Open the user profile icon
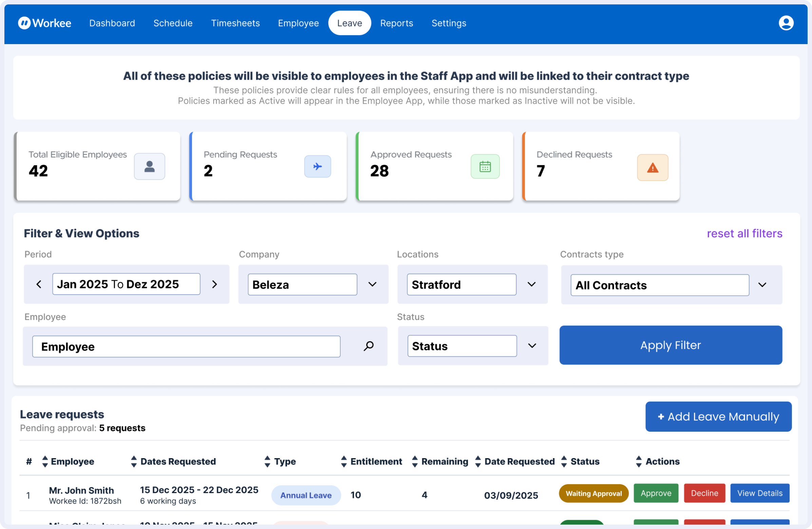The image size is (812, 529). point(786,23)
